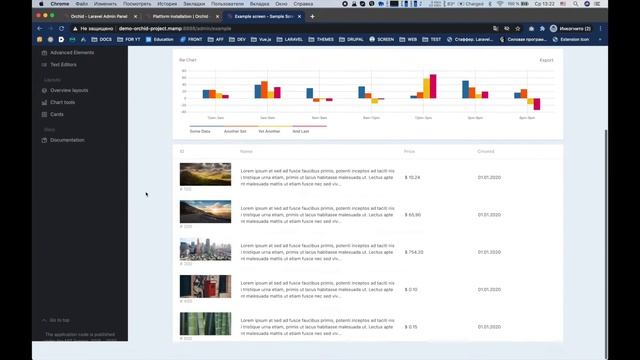Open the Education bookmark
Image resolution: width=640 pixels, height=360 pixels.
coord(160,40)
